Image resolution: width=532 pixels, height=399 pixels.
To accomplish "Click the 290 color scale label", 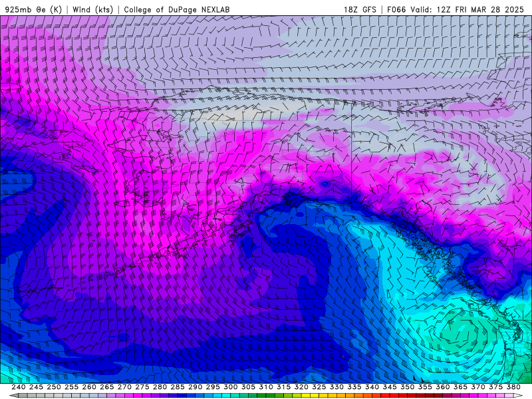I will (x=195, y=387).
